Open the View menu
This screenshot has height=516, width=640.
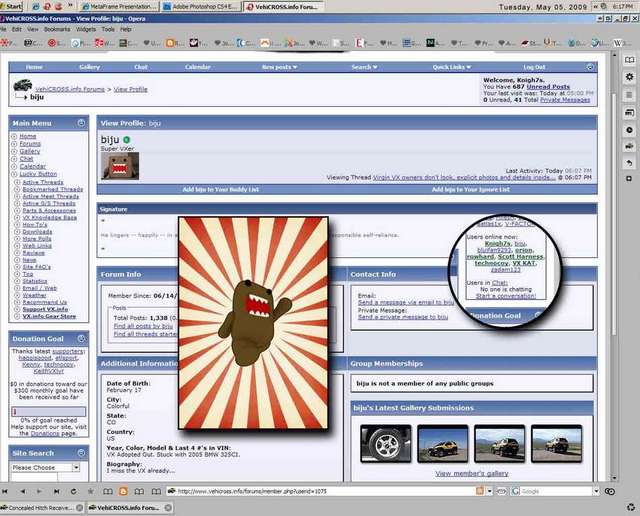[x=33, y=29]
